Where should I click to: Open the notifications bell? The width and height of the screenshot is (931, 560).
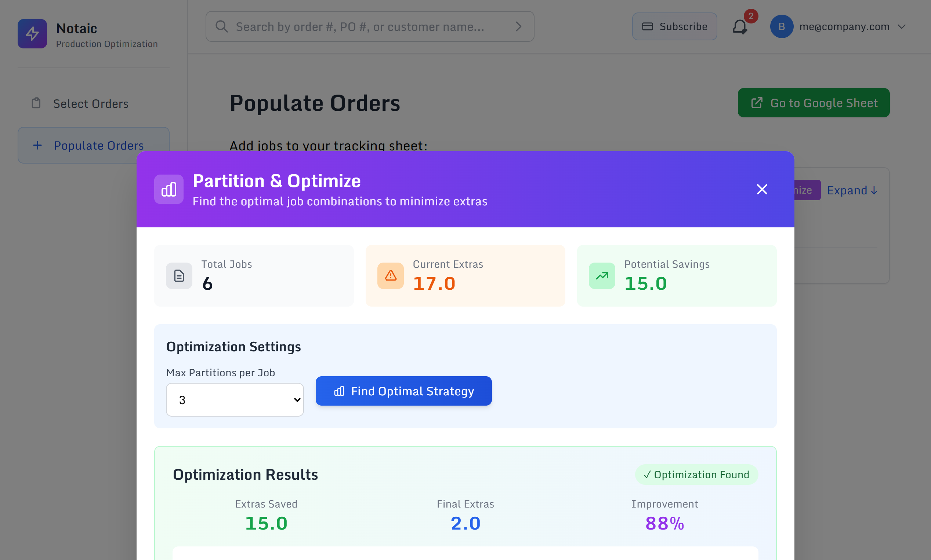[x=739, y=26]
